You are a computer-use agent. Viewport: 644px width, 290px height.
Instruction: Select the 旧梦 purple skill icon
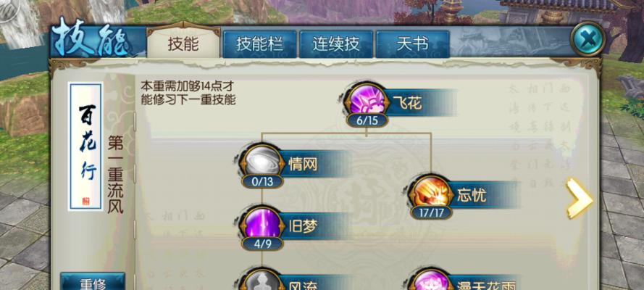click(262, 224)
